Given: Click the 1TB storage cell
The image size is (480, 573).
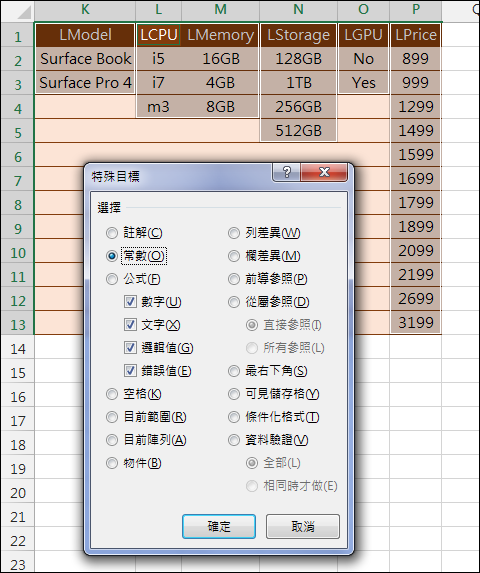Looking at the screenshot, I should point(298,83).
